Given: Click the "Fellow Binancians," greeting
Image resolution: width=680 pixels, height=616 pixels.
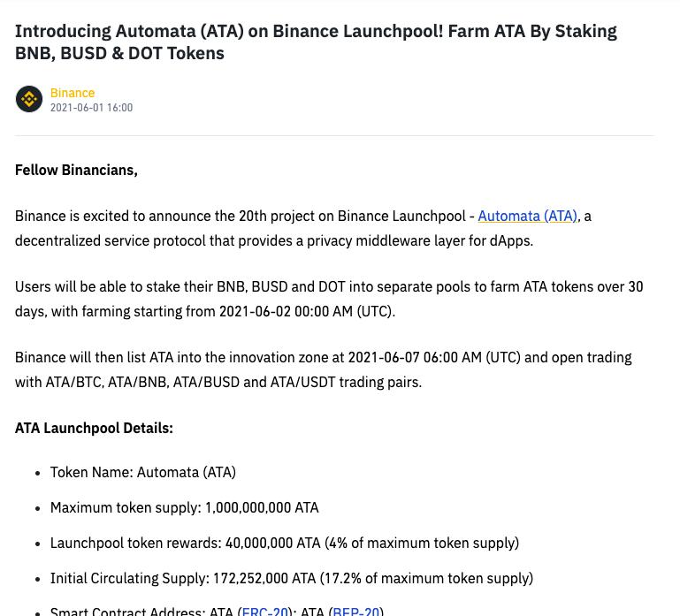Looking at the screenshot, I should point(76,170).
